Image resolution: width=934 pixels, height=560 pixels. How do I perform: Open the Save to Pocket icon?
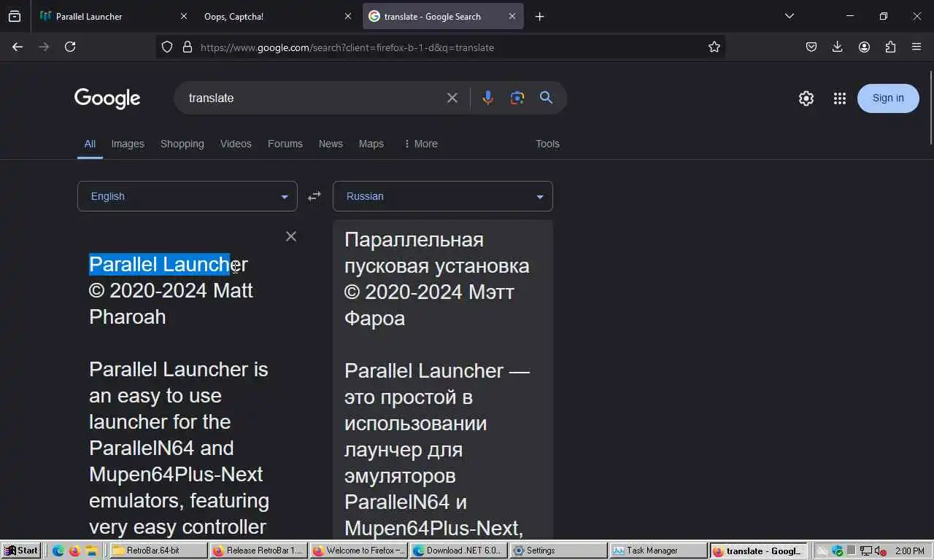(811, 47)
